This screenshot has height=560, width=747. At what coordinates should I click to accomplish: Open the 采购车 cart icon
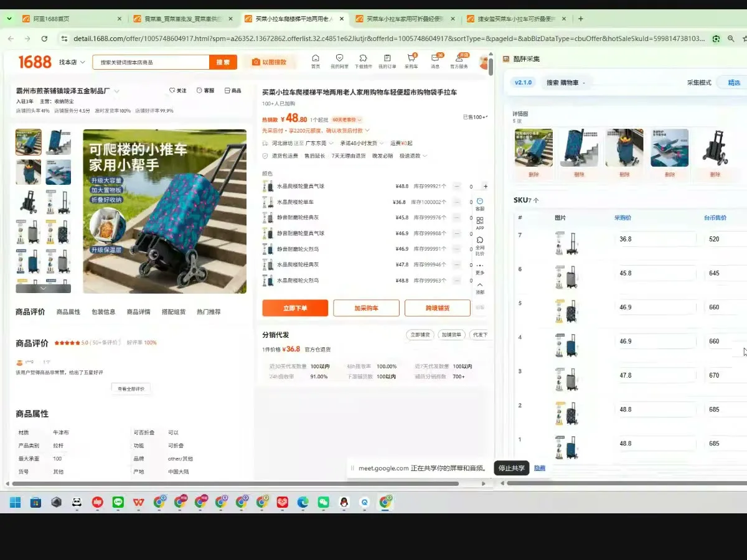tap(411, 61)
